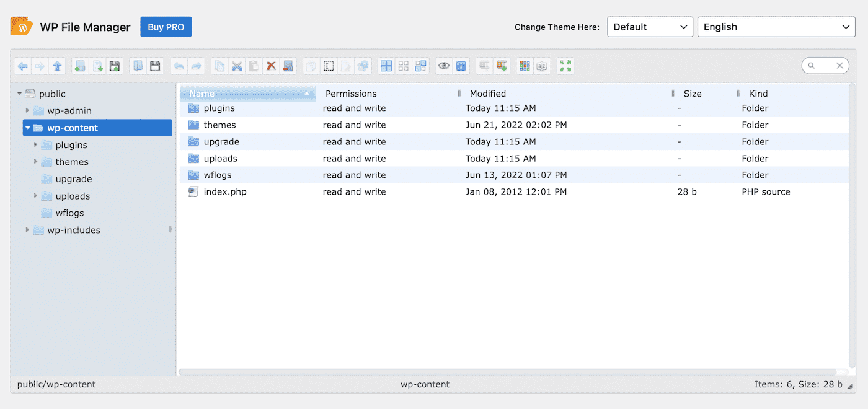Click the Upload files floppy disk icon
The image size is (868, 409).
[x=115, y=66]
